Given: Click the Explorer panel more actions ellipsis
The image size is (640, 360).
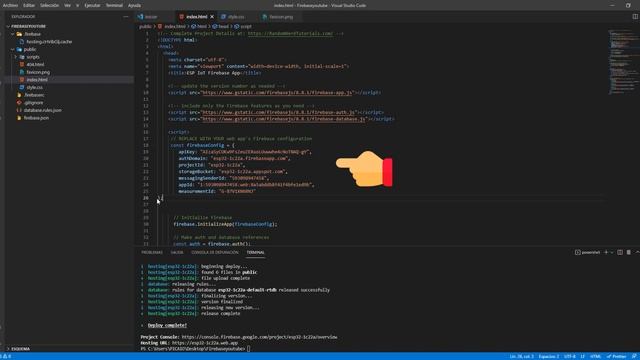Looking at the screenshot, I should point(125,17).
